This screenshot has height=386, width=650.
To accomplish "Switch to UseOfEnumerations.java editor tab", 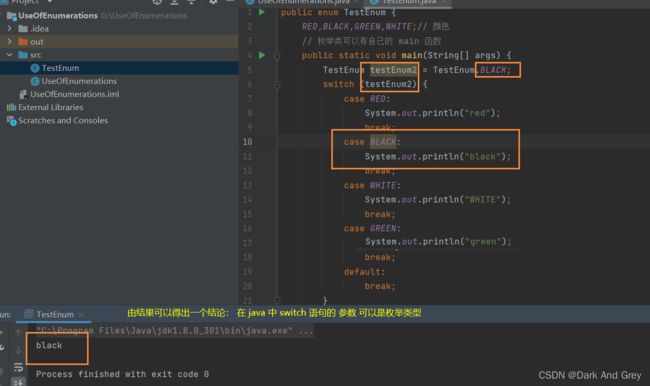I will pos(298,2).
